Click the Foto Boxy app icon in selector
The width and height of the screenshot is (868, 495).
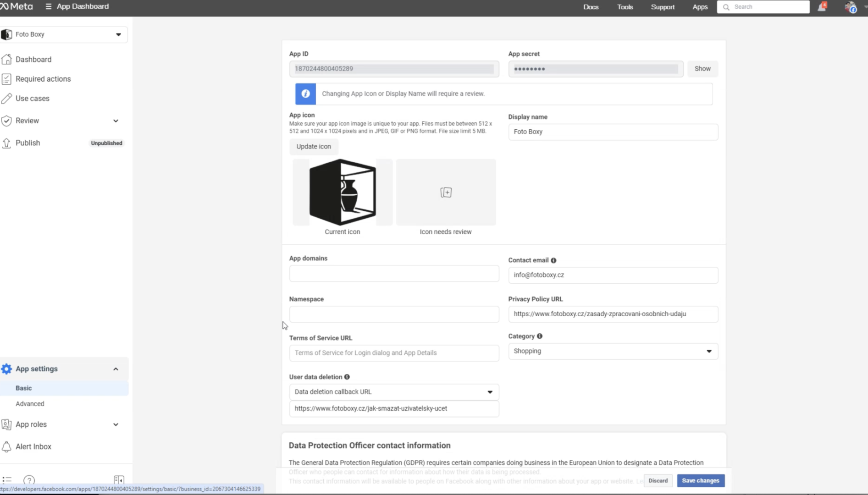pyautogui.click(x=6, y=34)
